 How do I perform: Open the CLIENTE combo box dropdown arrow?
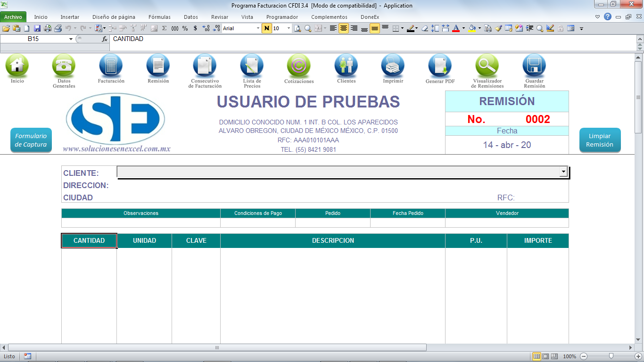point(563,172)
